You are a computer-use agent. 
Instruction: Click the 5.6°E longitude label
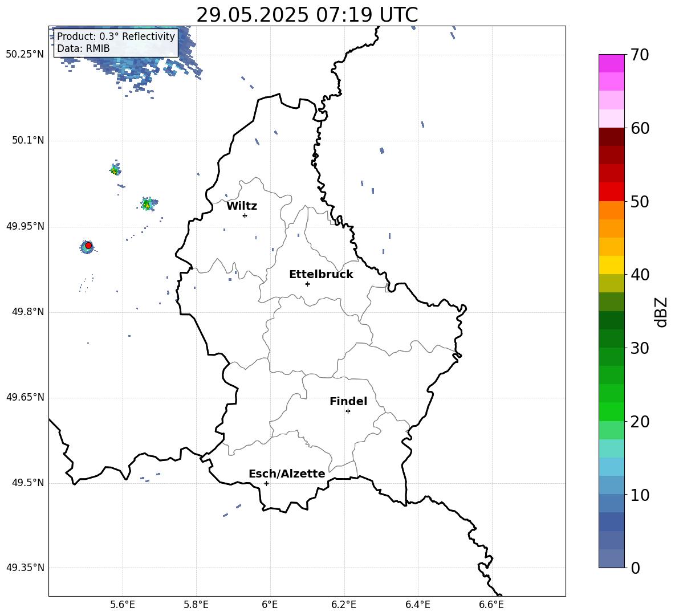123,605
